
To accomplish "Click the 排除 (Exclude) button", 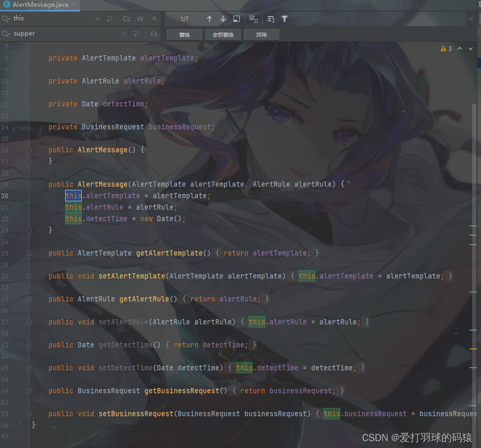I will pos(262,35).
